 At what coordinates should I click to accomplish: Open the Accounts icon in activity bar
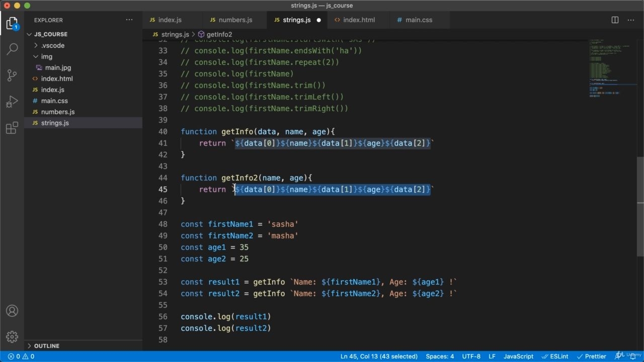12,311
